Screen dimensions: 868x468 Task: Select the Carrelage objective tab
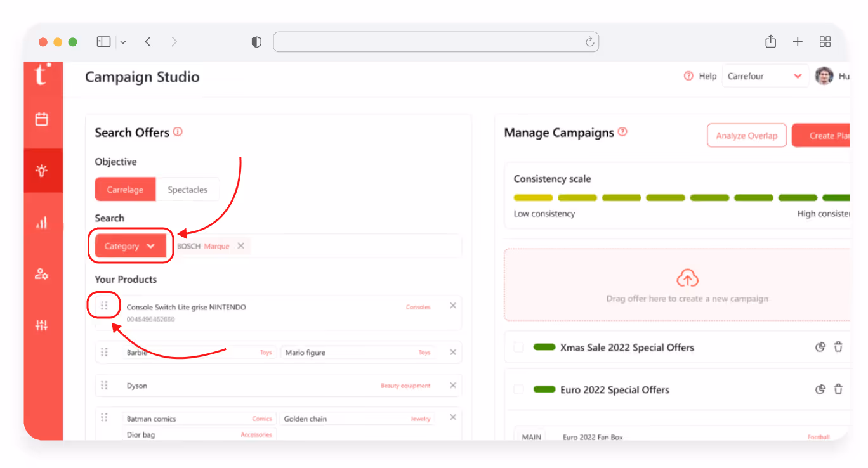coord(125,190)
